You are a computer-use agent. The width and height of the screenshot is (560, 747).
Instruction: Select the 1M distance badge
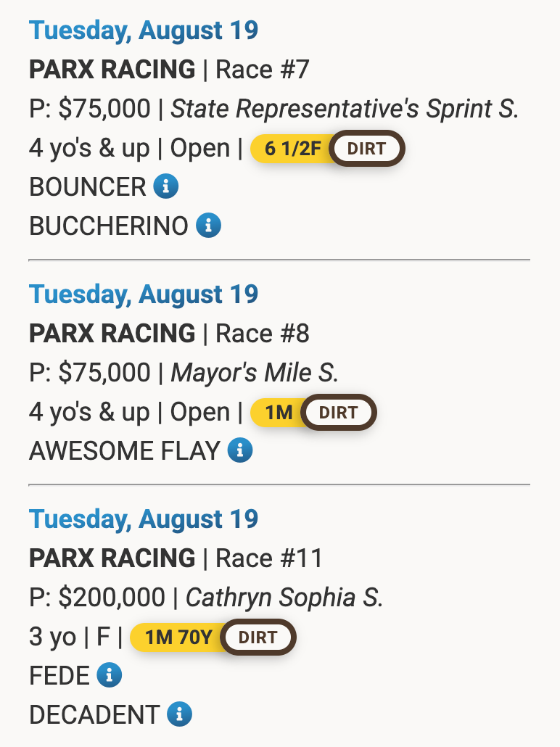(x=277, y=413)
